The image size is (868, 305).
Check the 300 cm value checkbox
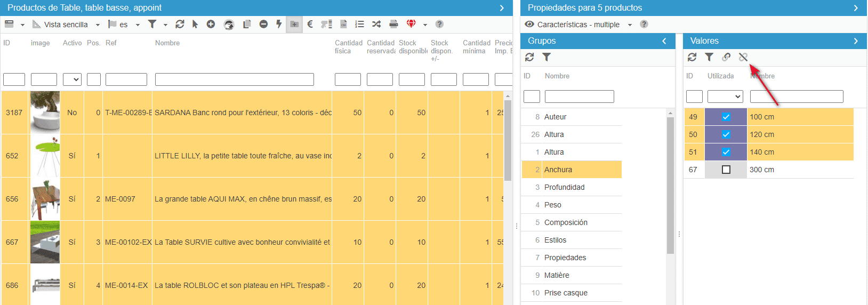pos(726,170)
